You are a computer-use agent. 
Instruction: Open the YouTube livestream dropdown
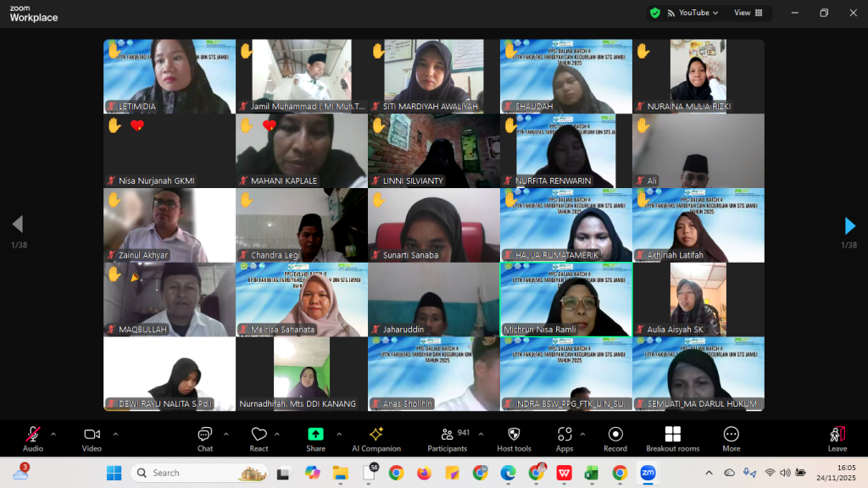click(693, 13)
